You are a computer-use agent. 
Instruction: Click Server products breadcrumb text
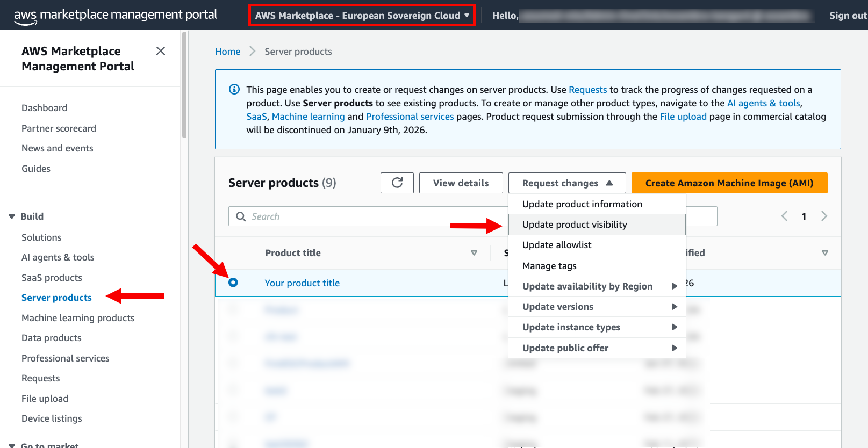click(x=298, y=52)
